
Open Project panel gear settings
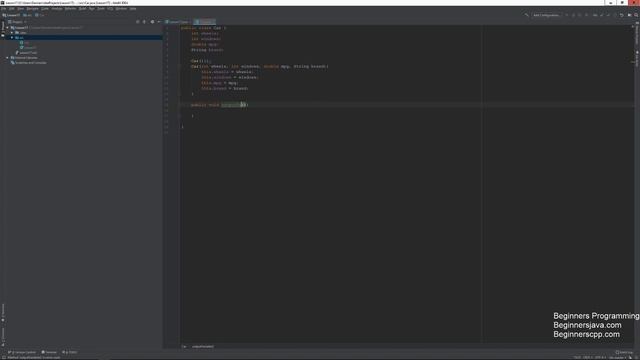[x=152, y=22]
